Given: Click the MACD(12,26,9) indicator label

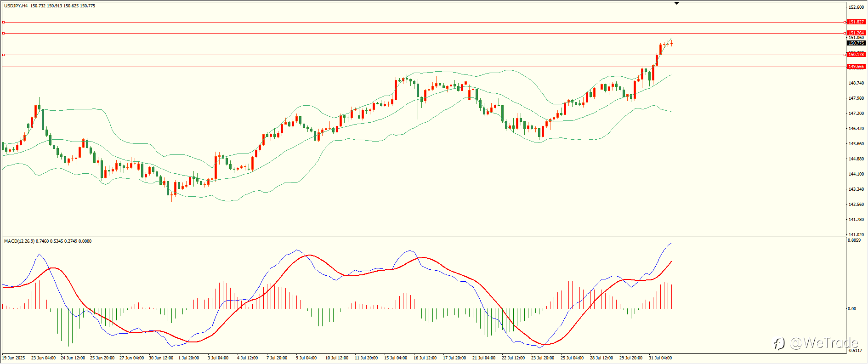Looking at the screenshot, I should [x=19, y=241].
